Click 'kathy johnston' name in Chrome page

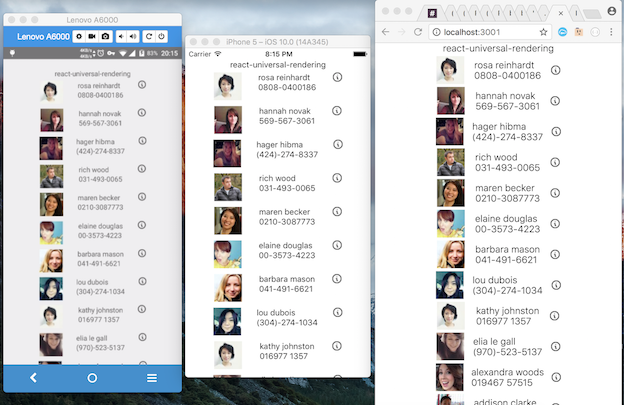[507, 311]
